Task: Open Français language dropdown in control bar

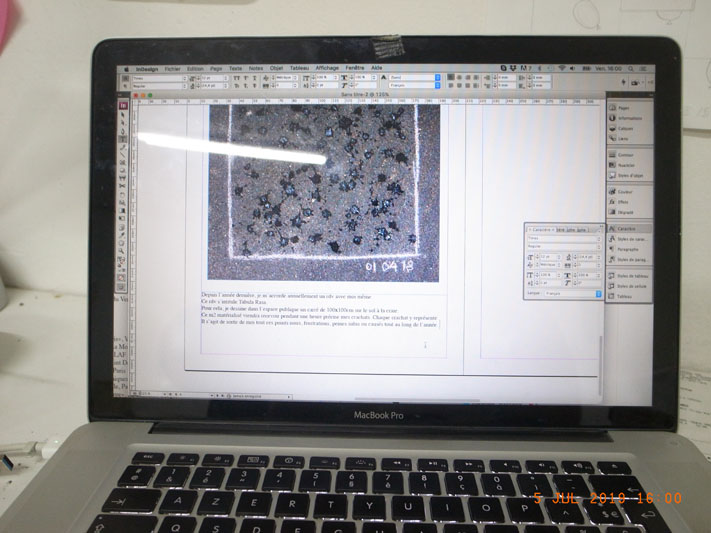Action: point(414,85)
